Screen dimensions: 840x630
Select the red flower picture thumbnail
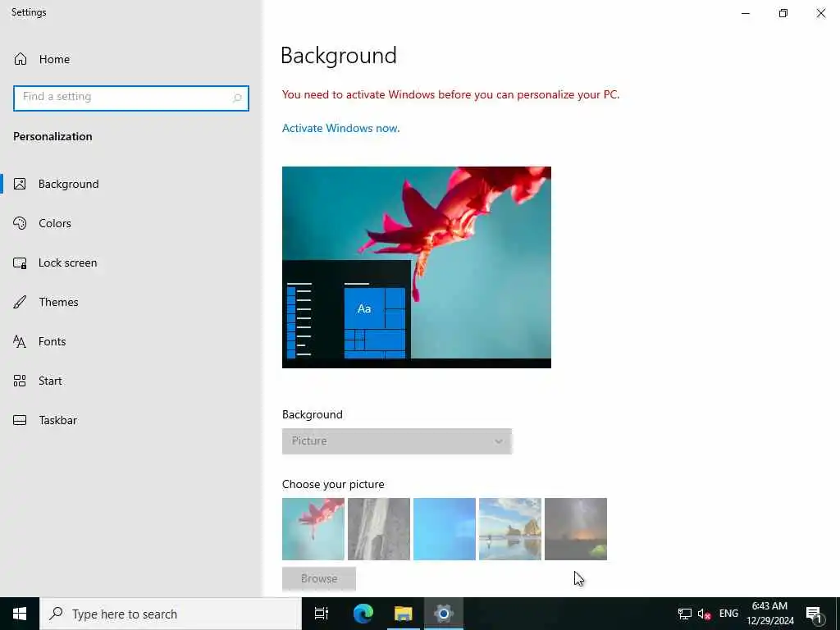click(x=313, y=529)
